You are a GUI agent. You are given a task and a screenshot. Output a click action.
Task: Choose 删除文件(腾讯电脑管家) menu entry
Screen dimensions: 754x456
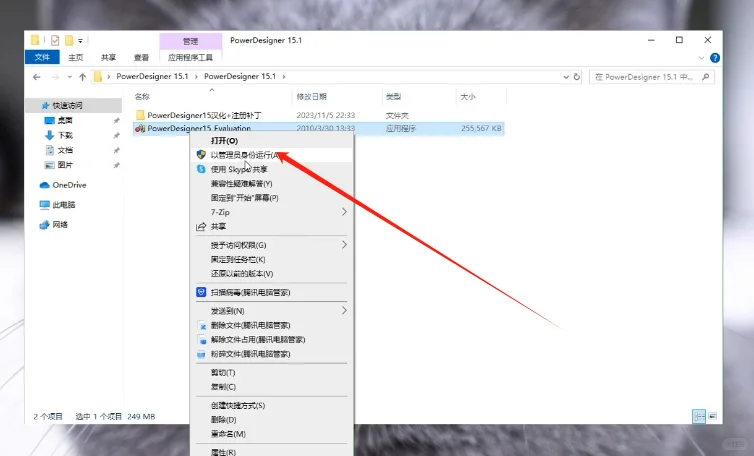coord(272,325)
